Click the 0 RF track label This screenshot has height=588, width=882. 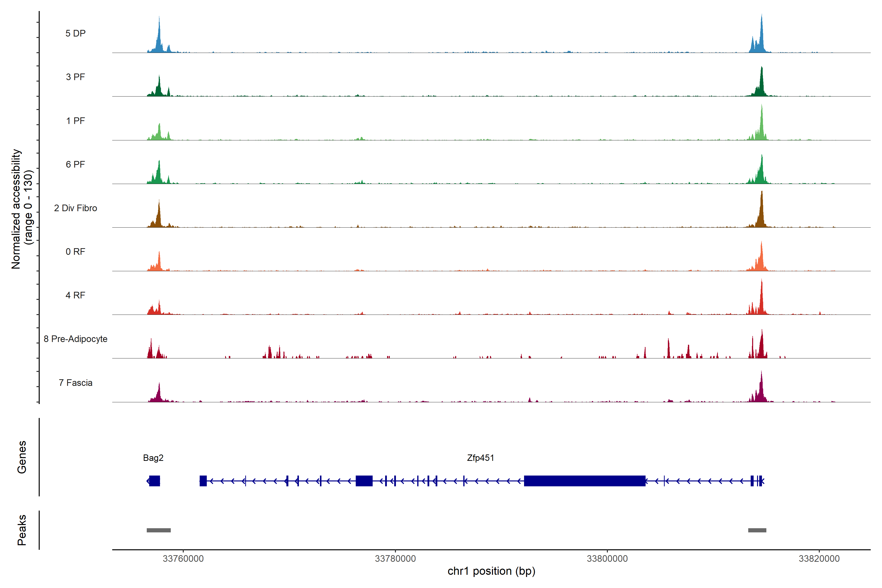[x=75, y=252]
